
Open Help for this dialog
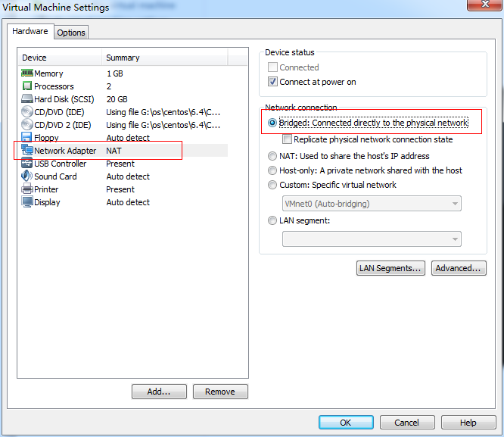468,423
